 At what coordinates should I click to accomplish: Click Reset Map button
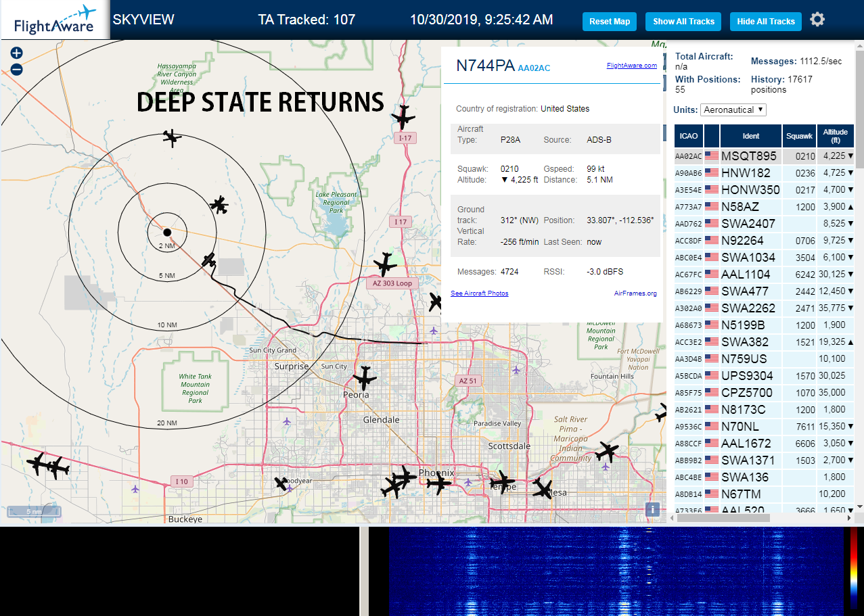tap(610, 22)
